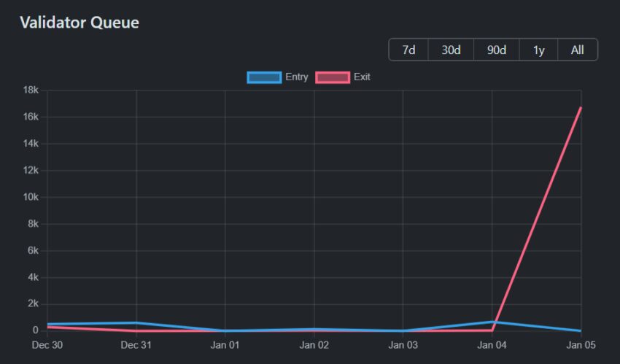Click the Validator Queue chart title

pos(80,23)
